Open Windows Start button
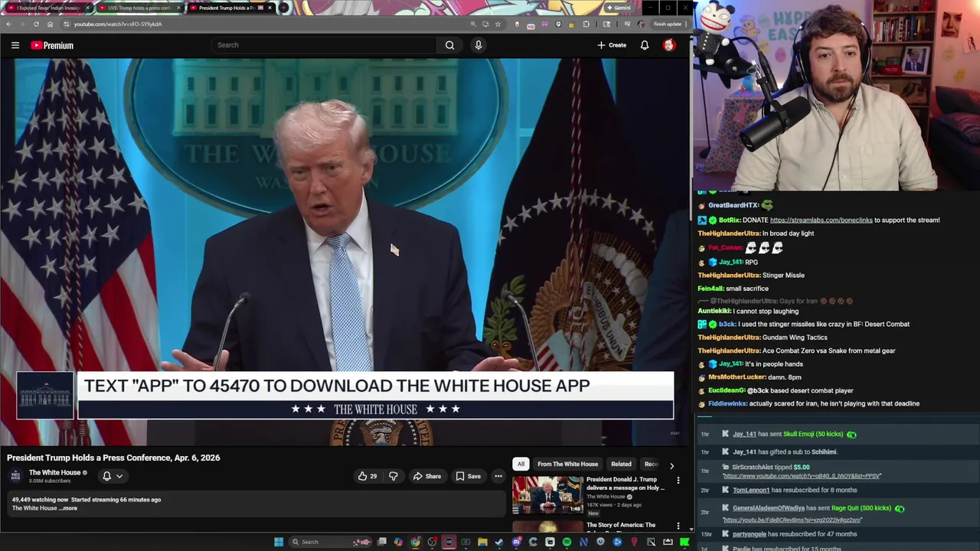 coord(279,542)
